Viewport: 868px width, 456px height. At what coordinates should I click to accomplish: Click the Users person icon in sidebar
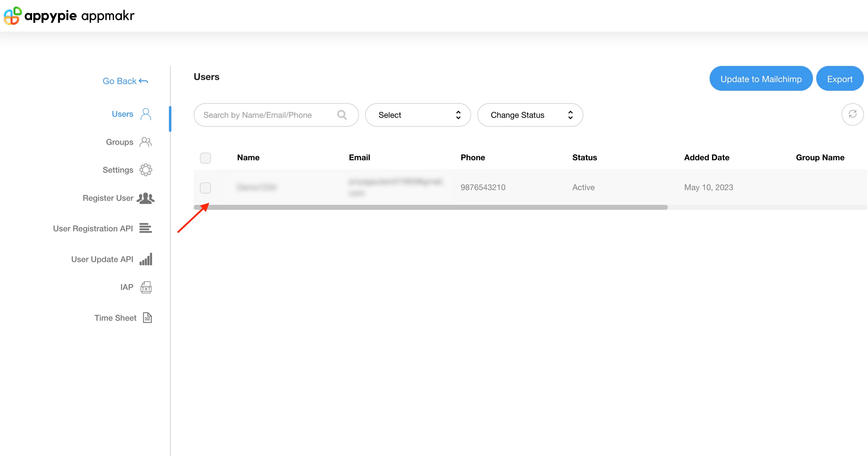(146, 114)
